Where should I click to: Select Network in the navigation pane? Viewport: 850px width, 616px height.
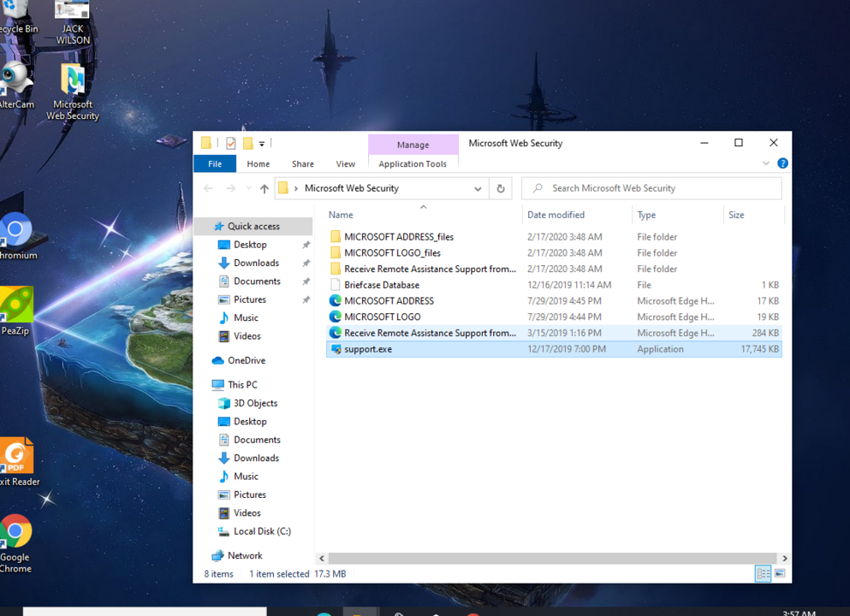(245, 556)
